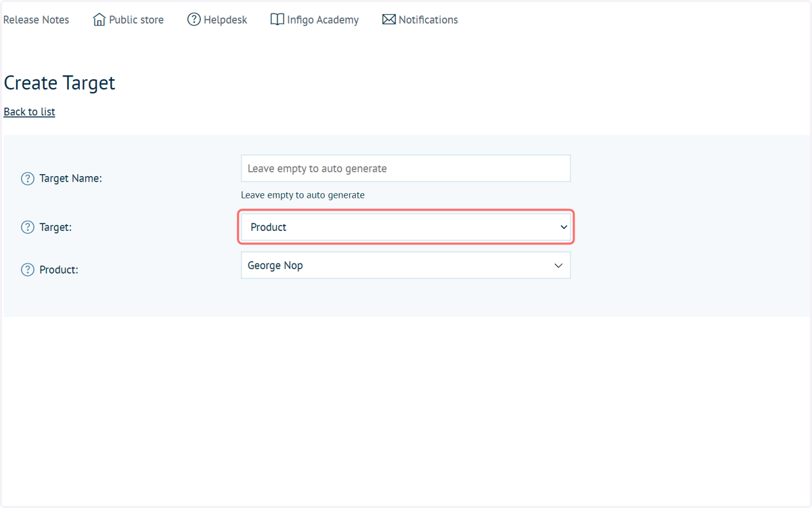Click the 'Product:' field label
This screenshot has width=812, height=508.
(59, 270)
